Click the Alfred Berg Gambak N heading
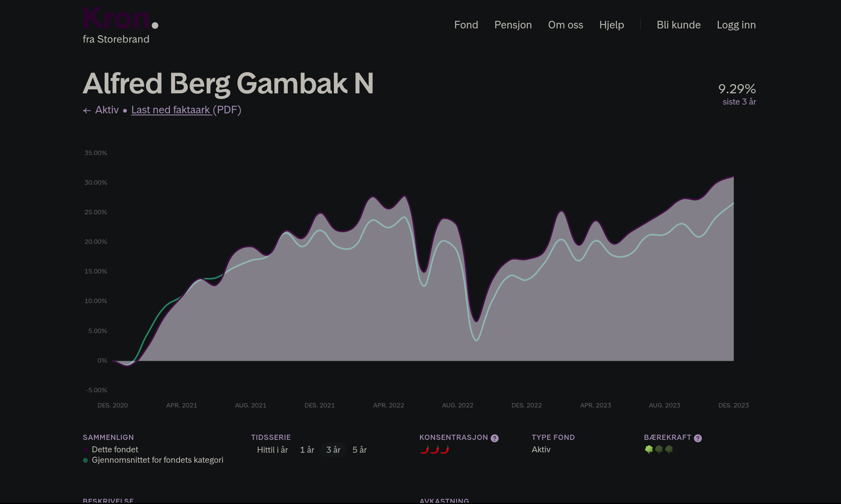The height and width of the screenshot is (504, 841). 228,84
